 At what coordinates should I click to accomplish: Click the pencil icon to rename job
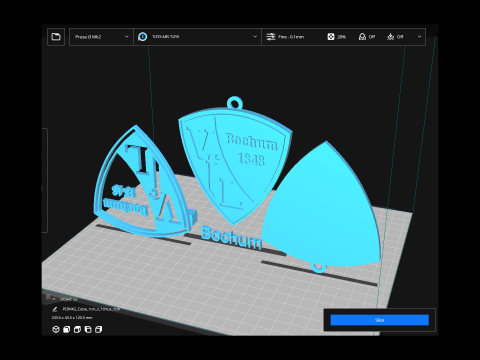55,309
